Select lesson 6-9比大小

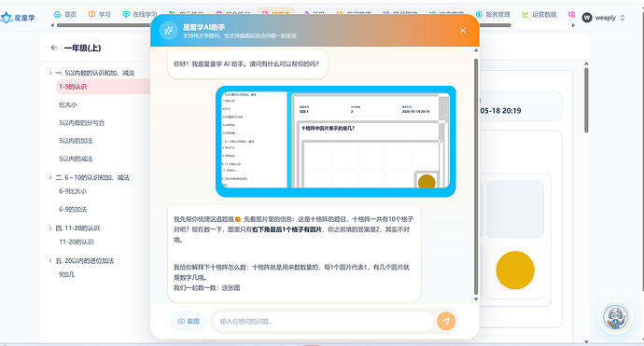point(73,191)
